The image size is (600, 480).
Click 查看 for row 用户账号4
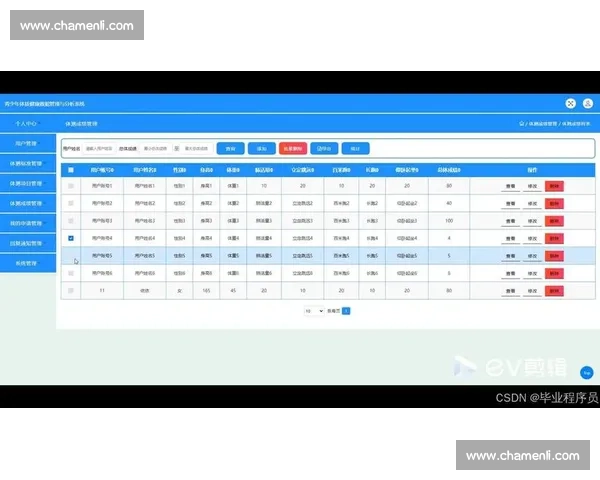(x=510, y=239)
